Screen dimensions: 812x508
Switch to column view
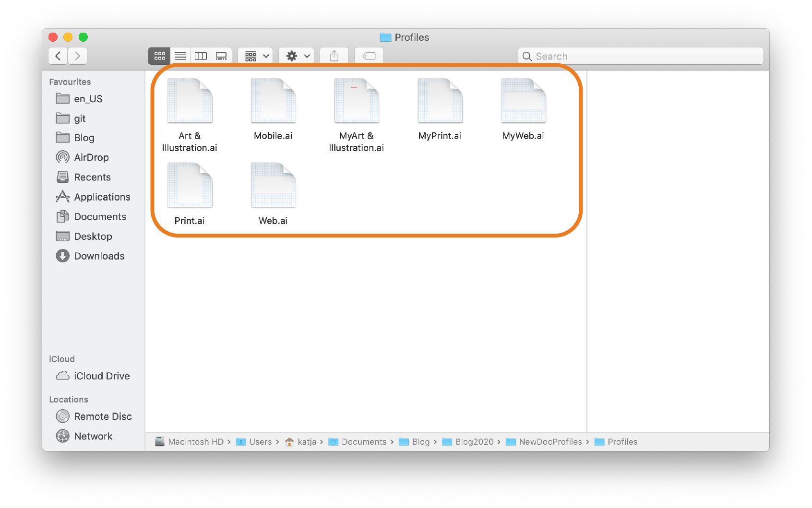(x=201, y=56)
